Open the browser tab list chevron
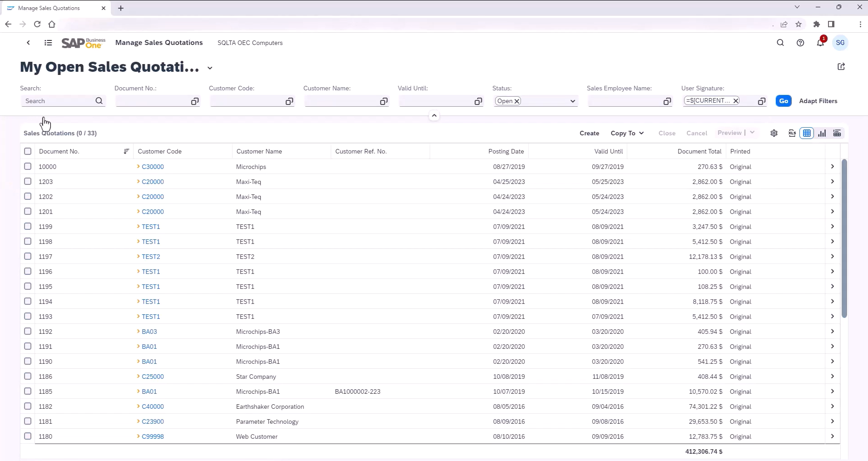The height and width of the screenshot is (461, 868). coord(797,7)
